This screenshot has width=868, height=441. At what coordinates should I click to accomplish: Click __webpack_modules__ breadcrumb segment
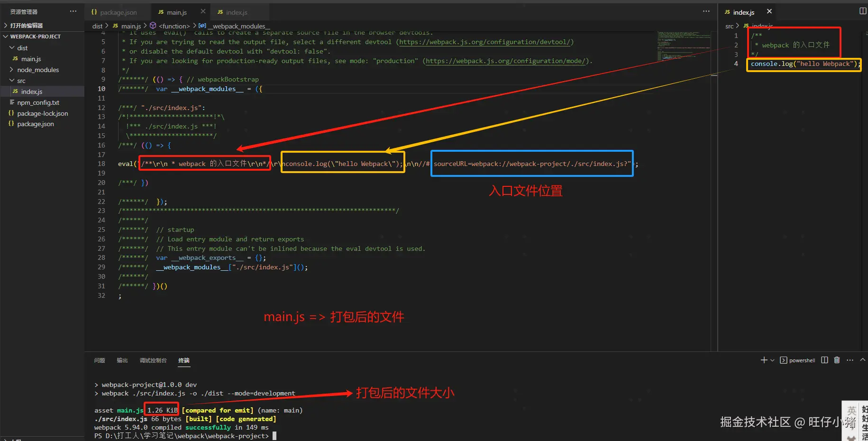(238, 26)
